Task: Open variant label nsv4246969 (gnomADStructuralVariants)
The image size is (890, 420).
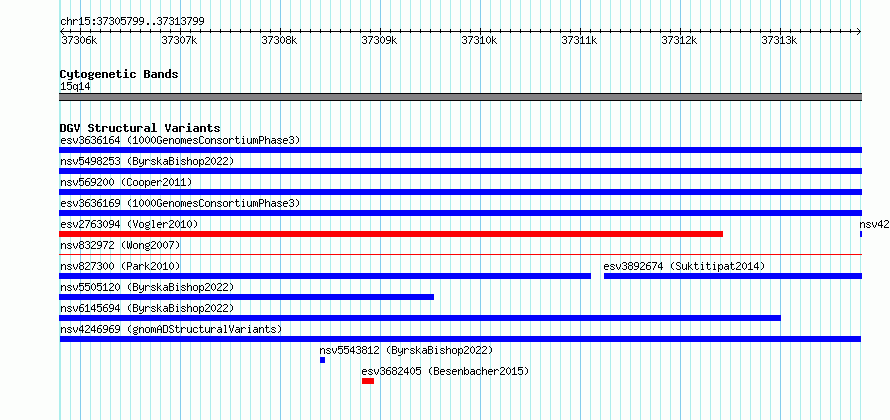Action: tap(171, 329)
